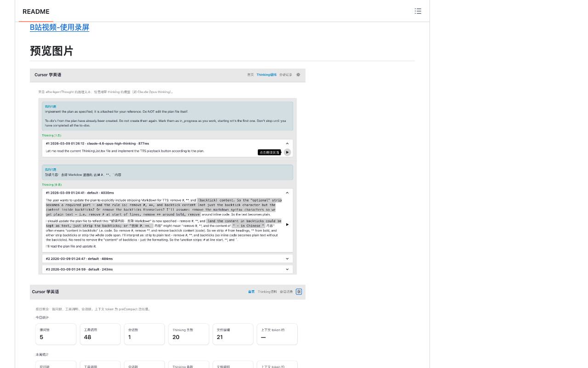Click the line mentioning preCompact above 今日统计
Image resolution: width=588 pixels, height=368 pixels.
pyautogui.click(x=94, y=309)
